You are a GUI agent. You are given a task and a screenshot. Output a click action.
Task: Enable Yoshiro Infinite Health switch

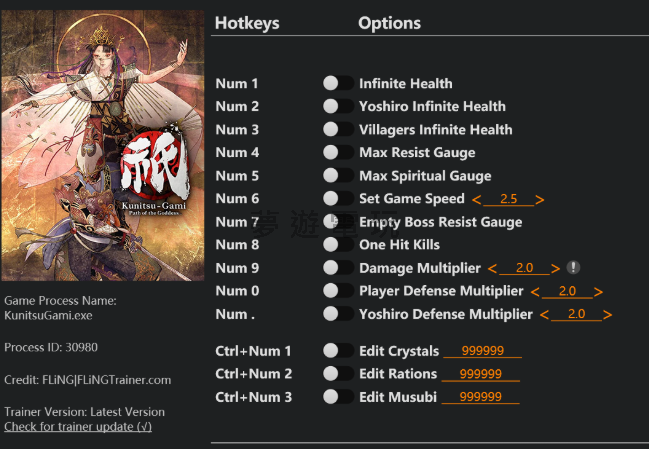(338, 107)
